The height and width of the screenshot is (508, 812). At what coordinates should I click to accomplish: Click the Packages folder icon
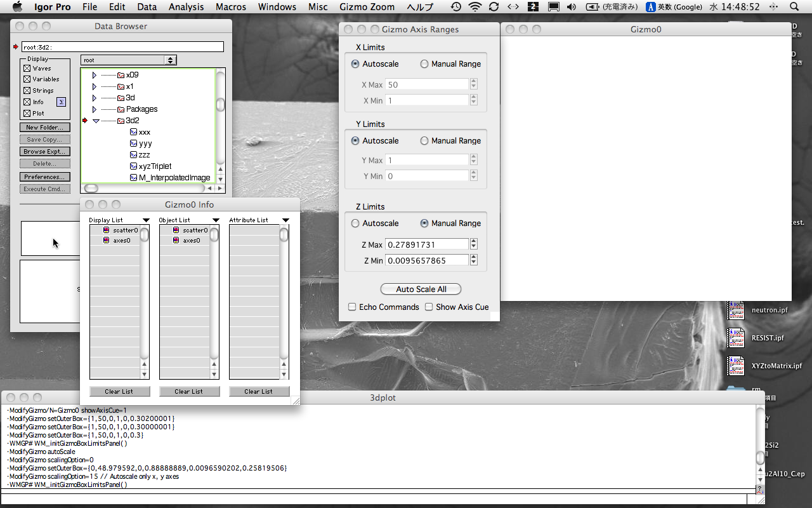(x=121, y=109)
